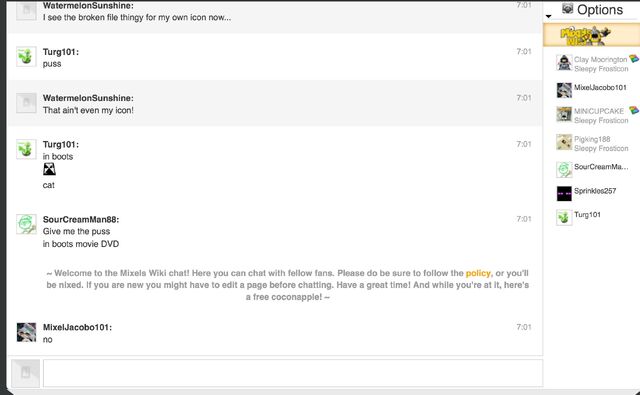Click the Options gear icon
Image resolution: width=640 pixels, height=395 pixels.
(x=567, y=8)
